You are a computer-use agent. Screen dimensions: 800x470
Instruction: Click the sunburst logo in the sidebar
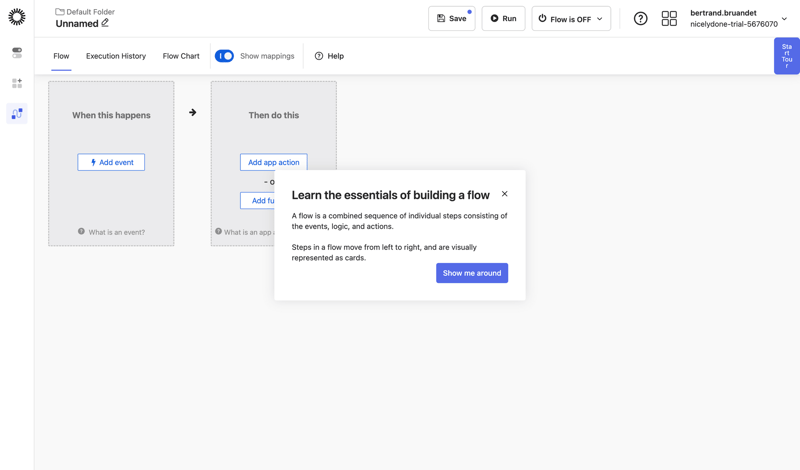[17, 17]
